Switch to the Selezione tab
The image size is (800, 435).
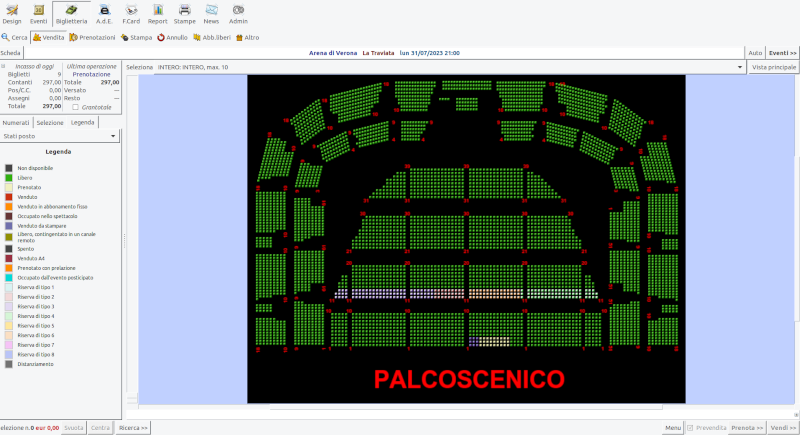pos(50,122)
